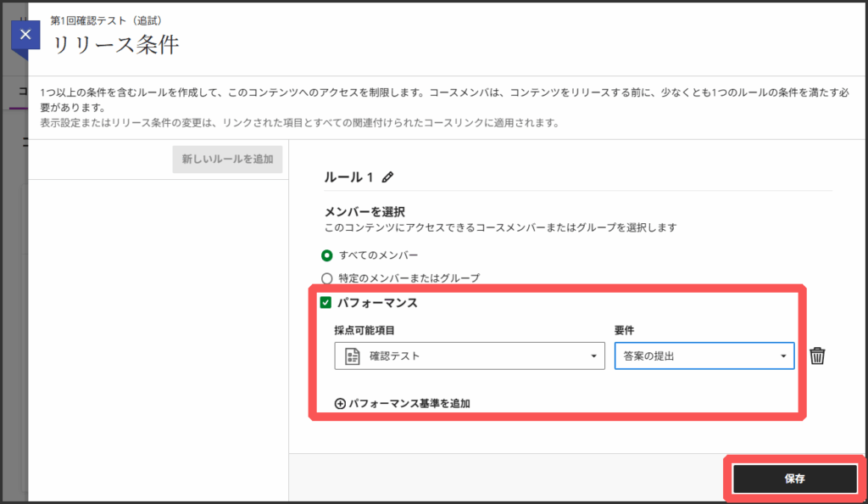Screen dimensions: 868x504
Task: Click the パフォーマンス label text
Action: (x=377, y=303)
